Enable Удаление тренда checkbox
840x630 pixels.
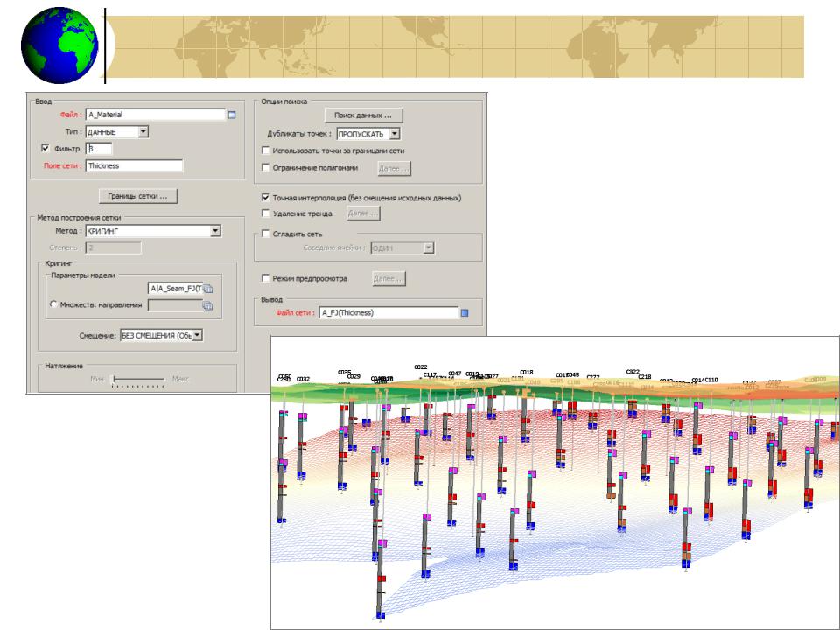[x=265, y=213]
